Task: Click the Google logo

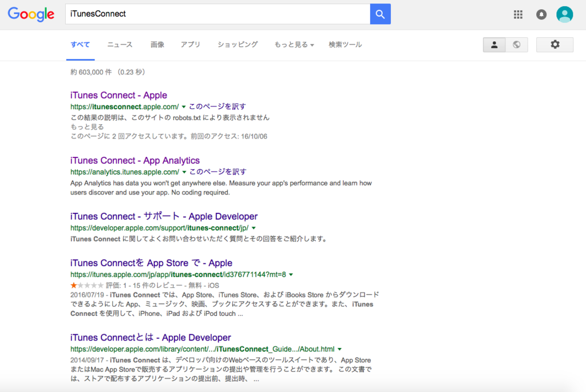Action: coord(31,14)
